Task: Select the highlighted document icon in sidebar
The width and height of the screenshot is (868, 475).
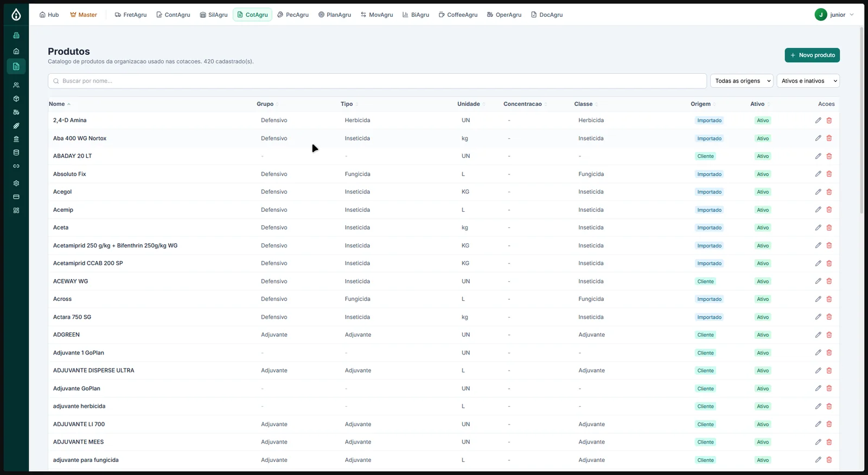Action: pyautogui.click(x=16, y=66)
